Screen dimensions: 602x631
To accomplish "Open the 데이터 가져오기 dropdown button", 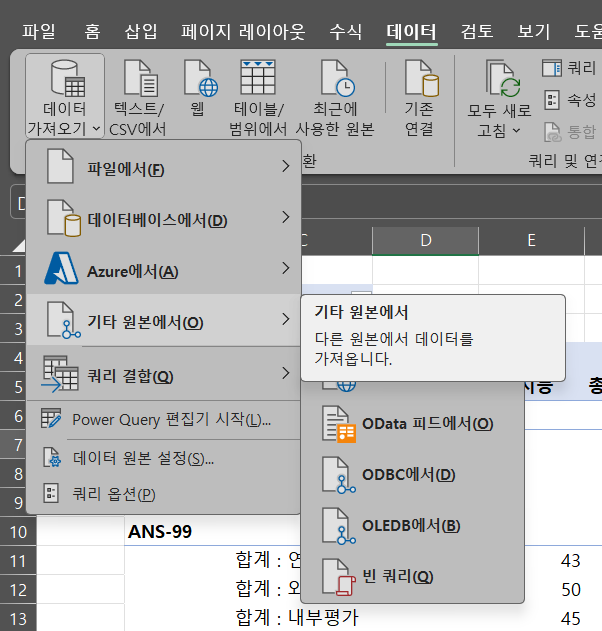I will tap(65, 96).
